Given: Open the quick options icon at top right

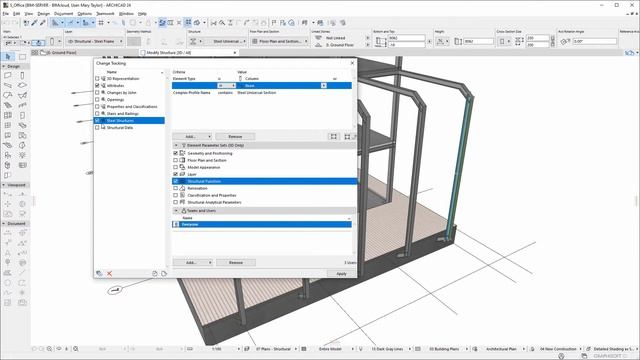Looking at the screenshot, I should pos(630,53).
